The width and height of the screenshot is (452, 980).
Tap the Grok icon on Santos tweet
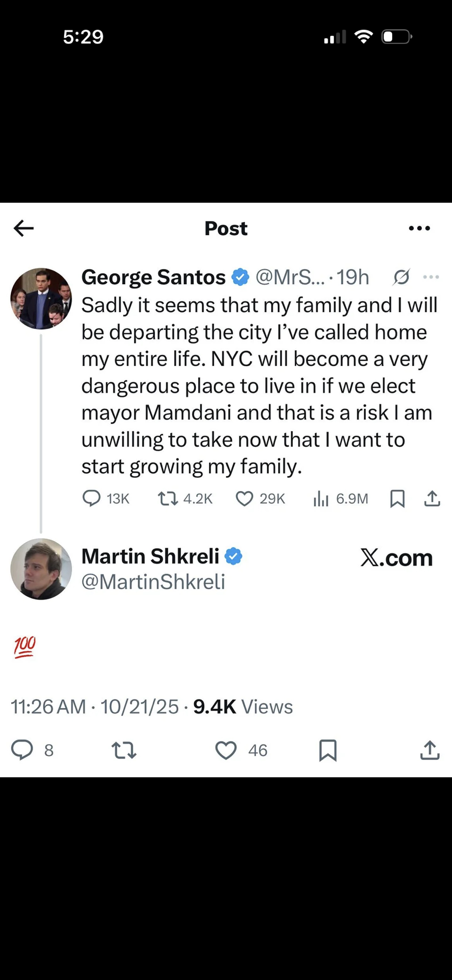(x=401, y=277)
